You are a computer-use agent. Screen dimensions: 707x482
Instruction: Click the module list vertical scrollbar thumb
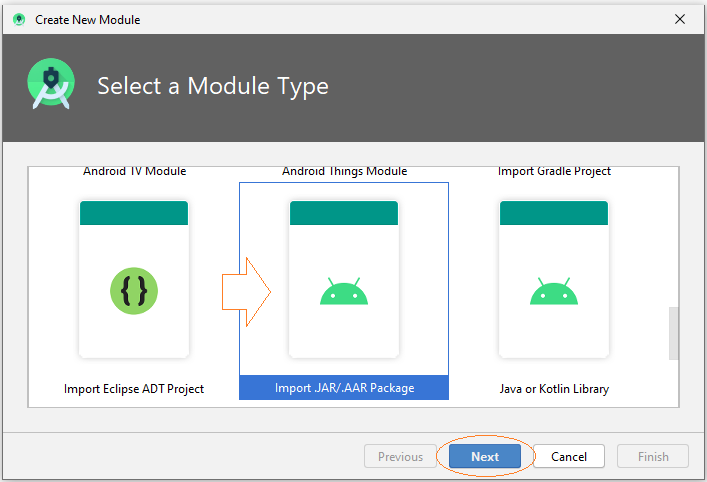(674, 333)
